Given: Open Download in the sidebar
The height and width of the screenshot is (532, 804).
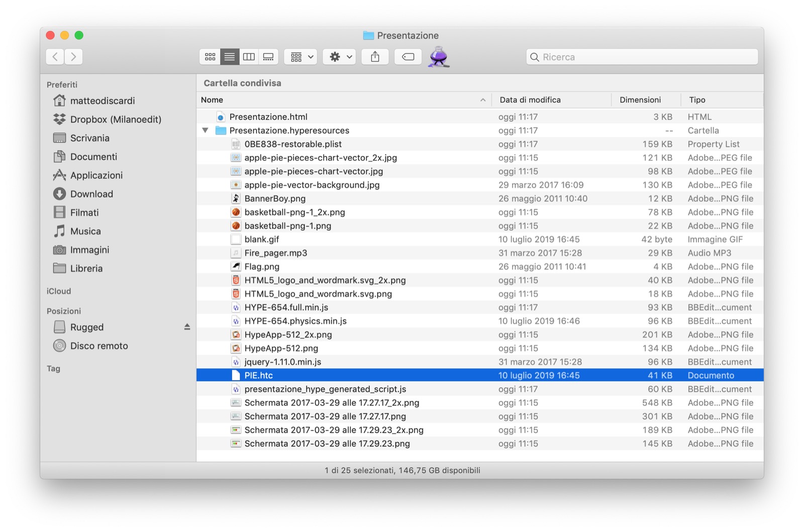Looking at the screenshot, I should tap(91, 194).
